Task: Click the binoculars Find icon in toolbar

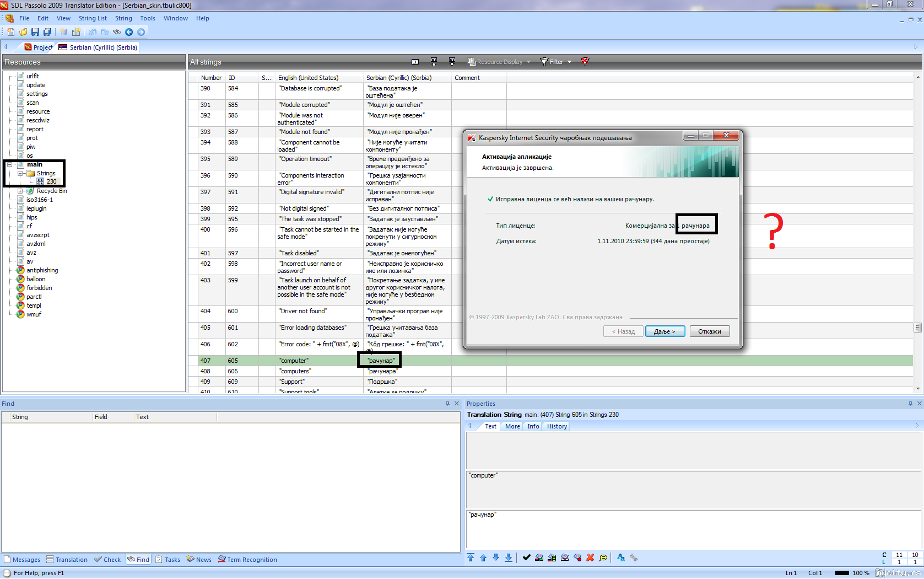Action: click(117, 32)
